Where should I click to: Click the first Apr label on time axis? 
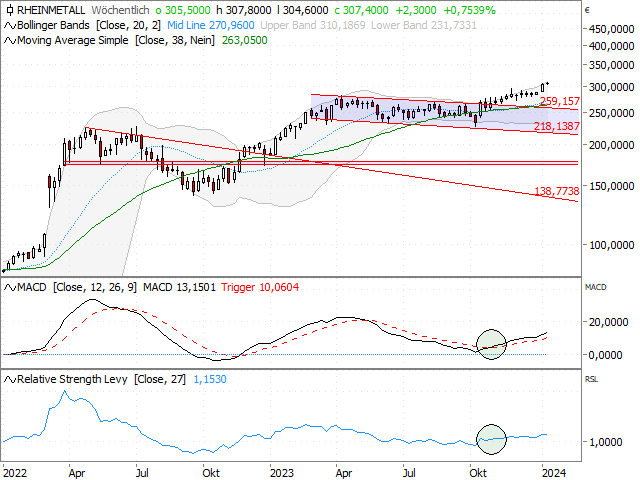pos(77,473)
